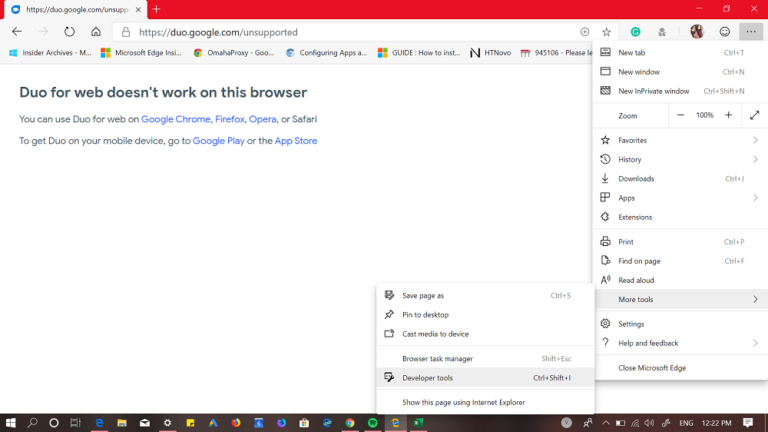Expand the Apps submenu

click(680, 198)
